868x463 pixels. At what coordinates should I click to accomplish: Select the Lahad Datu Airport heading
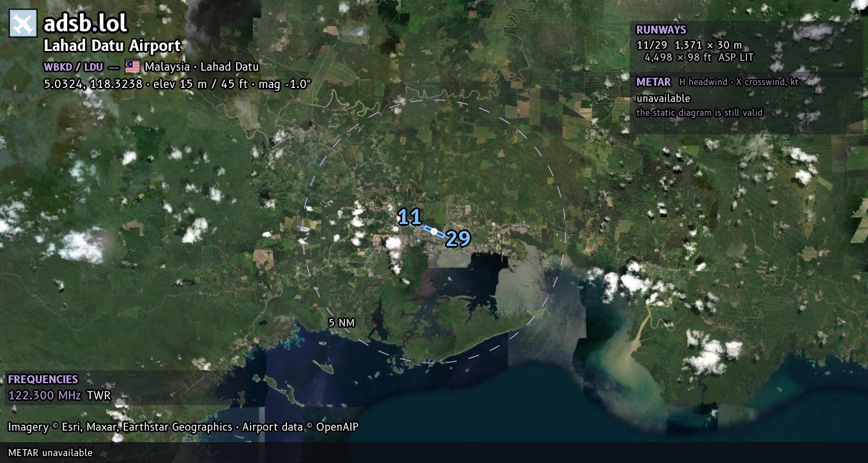(x=112, y=46)
